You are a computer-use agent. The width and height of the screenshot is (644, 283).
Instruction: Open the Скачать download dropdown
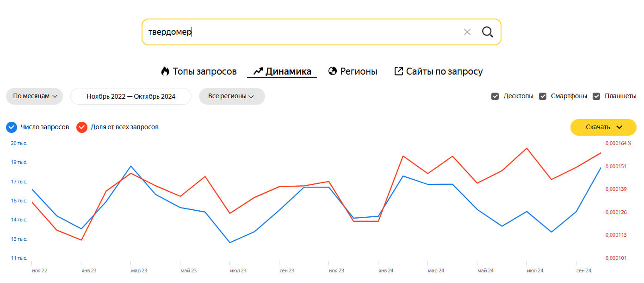(x=604, y=127)
